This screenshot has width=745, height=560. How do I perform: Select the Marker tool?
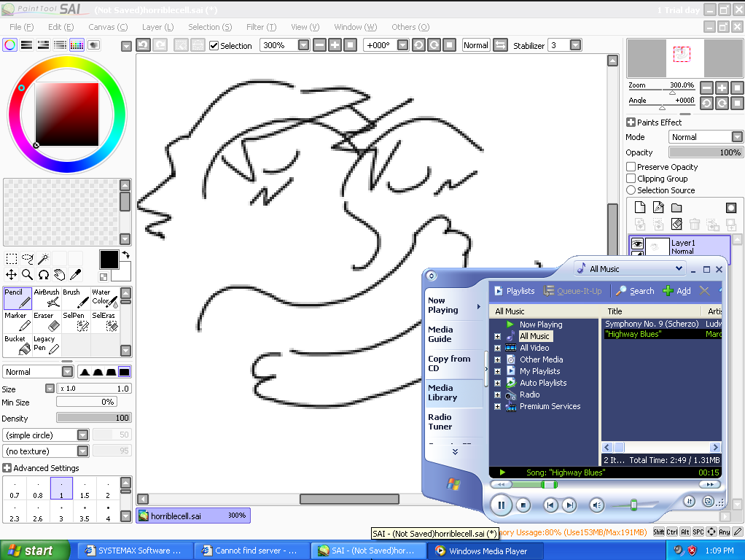(17, 322)
